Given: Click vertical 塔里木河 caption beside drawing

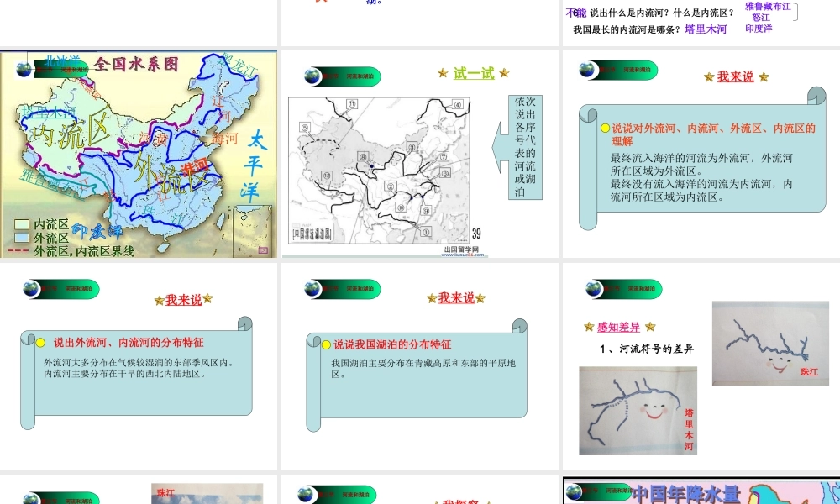Looking at the screenshot, I should click(689, 430).
